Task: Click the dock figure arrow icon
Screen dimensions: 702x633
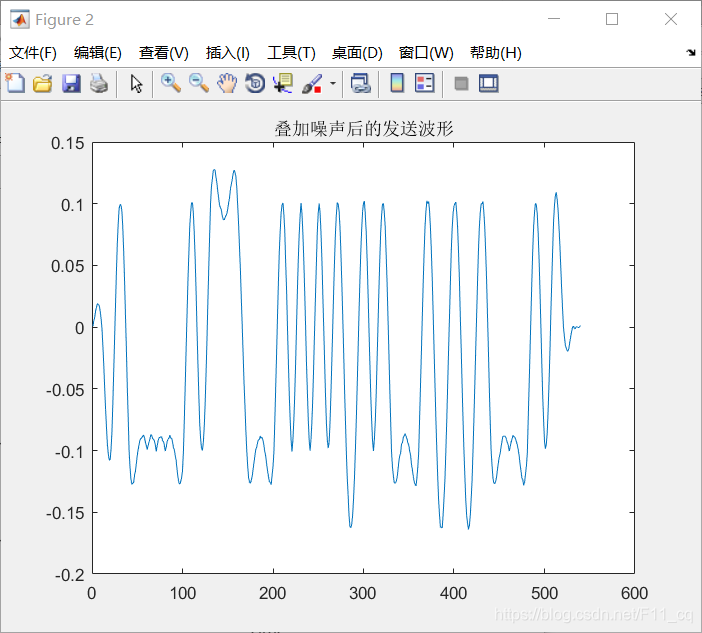Action: coord(691,53)
